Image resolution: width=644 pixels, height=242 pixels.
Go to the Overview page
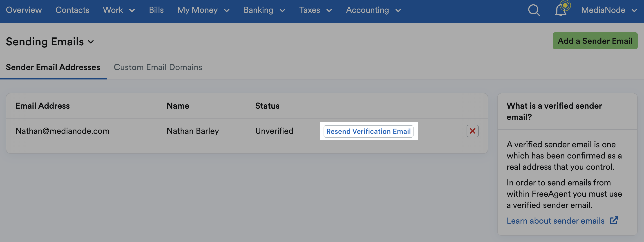click(24, 10)
